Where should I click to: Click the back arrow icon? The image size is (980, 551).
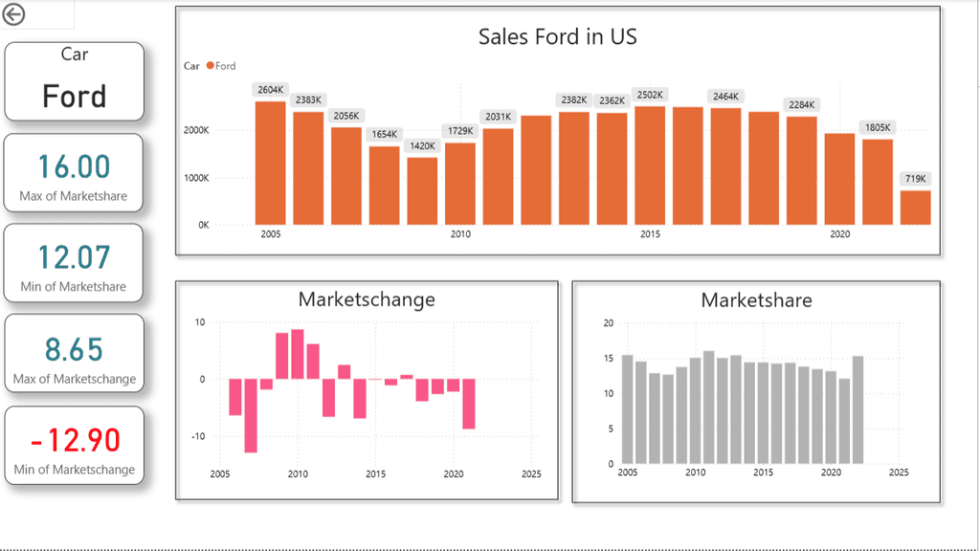tap(14, 14)
